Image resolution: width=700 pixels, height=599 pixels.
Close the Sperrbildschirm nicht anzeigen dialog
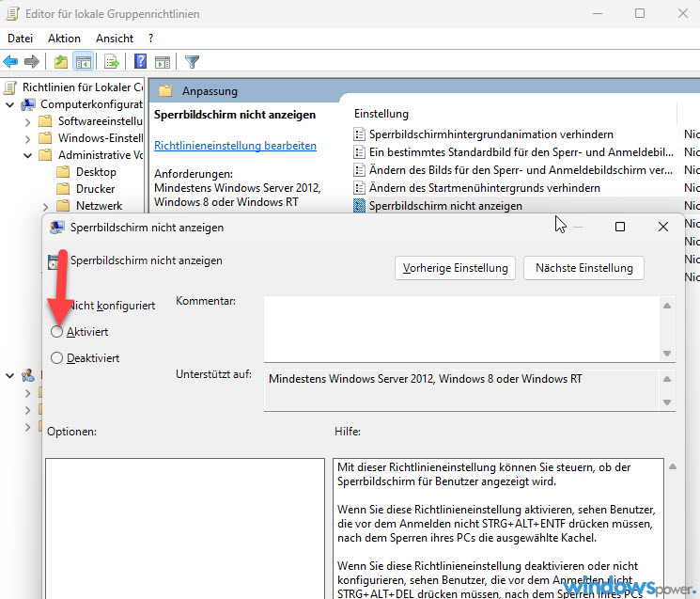663,227
